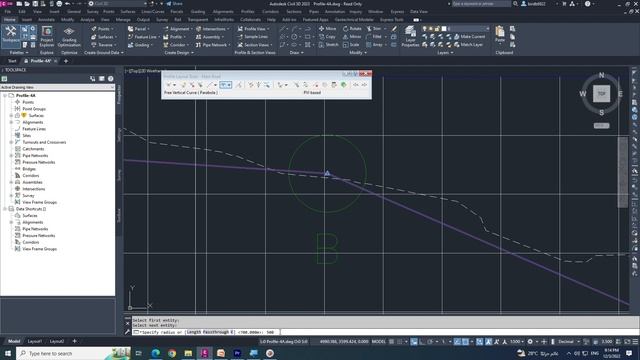Screen dimensions: 640x360
Task: Select the Scale tool
Action: click(351, 44)
